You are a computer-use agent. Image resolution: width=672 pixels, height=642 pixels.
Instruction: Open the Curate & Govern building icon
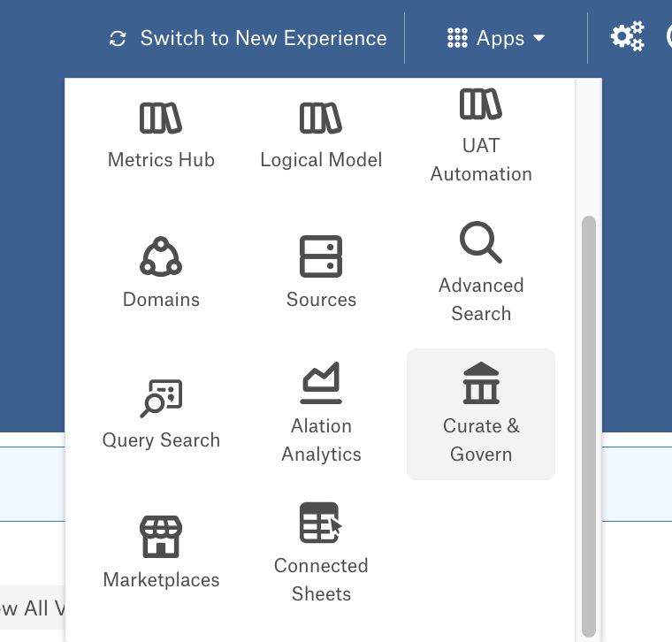(x=481, y=383)
